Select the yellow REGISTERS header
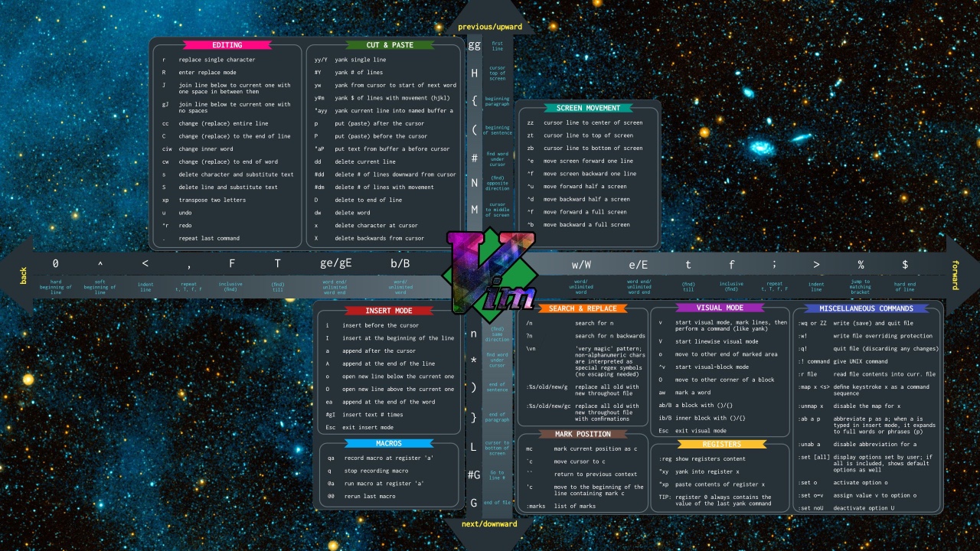This screenshot has height=551, width=980. (721, 444)
